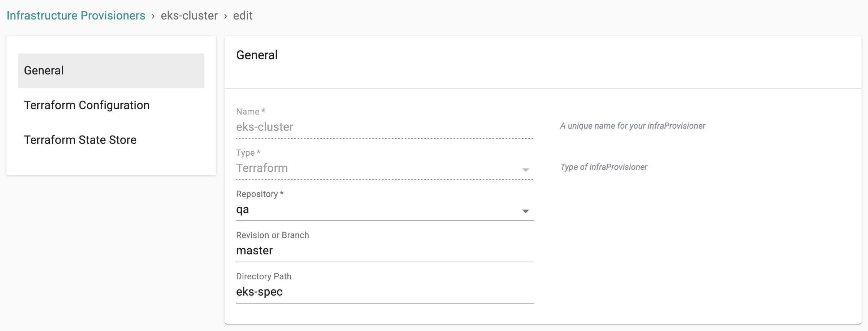
Task: Click the 'Directory Path' field label
Action: click(264, 276)
